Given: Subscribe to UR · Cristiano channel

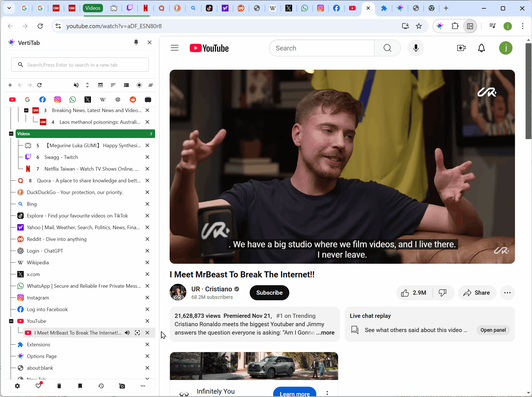Looking at the screenshot, I should point(269,293).
